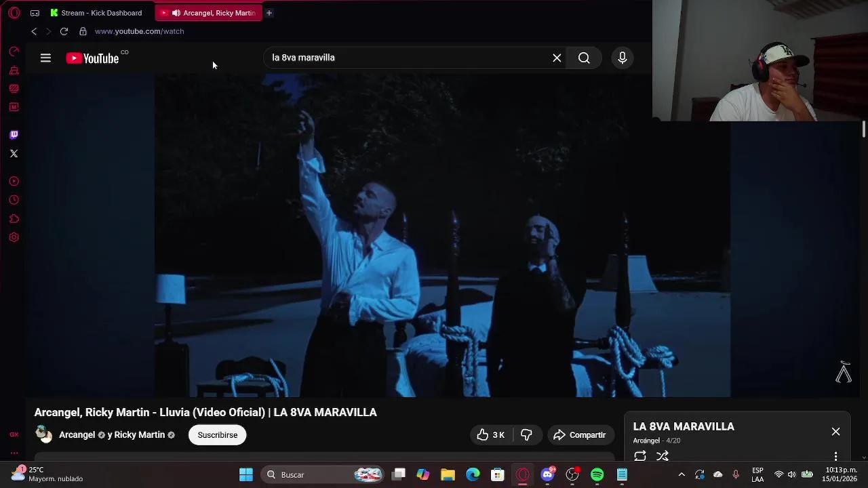Open Microsoft Edge from taskbar
This screenshot has height=488, width=868.
(x=473, y=474)
